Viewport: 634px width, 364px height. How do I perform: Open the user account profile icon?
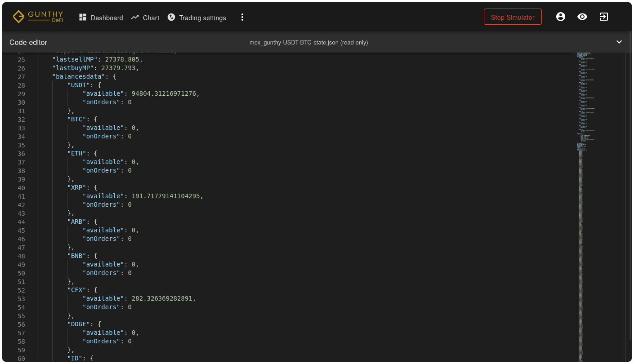tap(561, 17)
